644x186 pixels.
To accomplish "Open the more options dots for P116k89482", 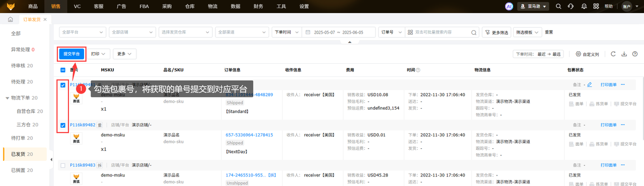I will point(623,125).
